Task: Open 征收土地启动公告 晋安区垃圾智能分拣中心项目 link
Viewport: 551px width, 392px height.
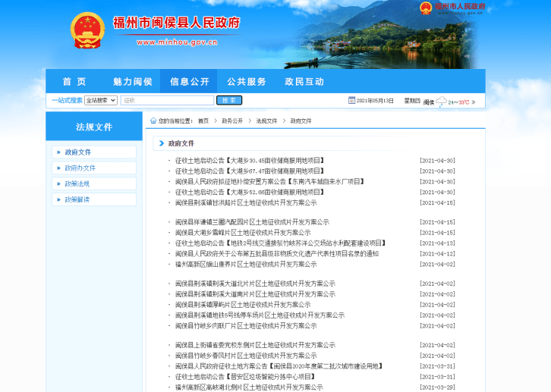Action: 244,377
